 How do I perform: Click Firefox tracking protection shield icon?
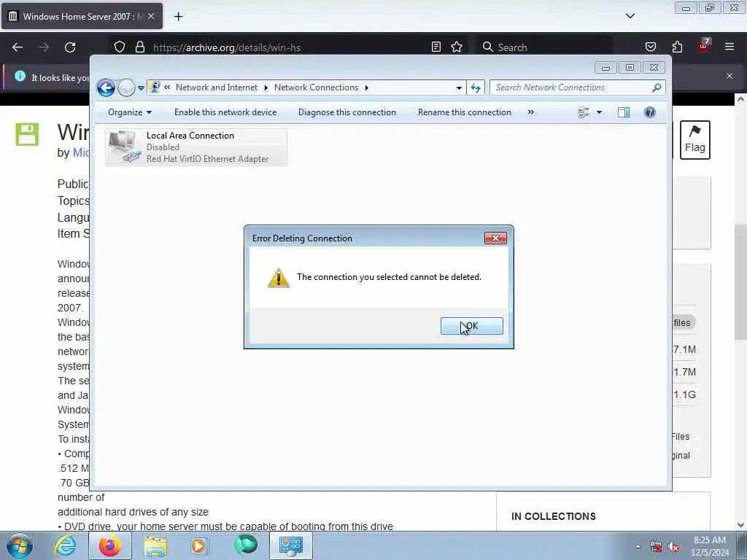coord(120,47)
